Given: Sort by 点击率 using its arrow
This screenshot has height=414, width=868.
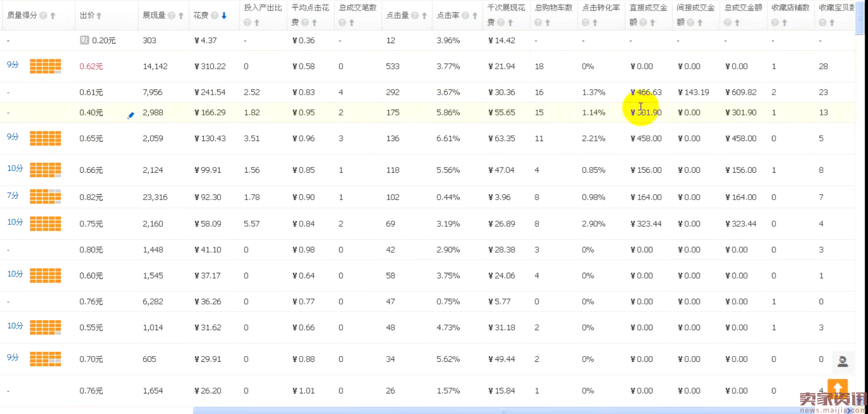Looking at the screenshot, I should (x=475, y=16).
